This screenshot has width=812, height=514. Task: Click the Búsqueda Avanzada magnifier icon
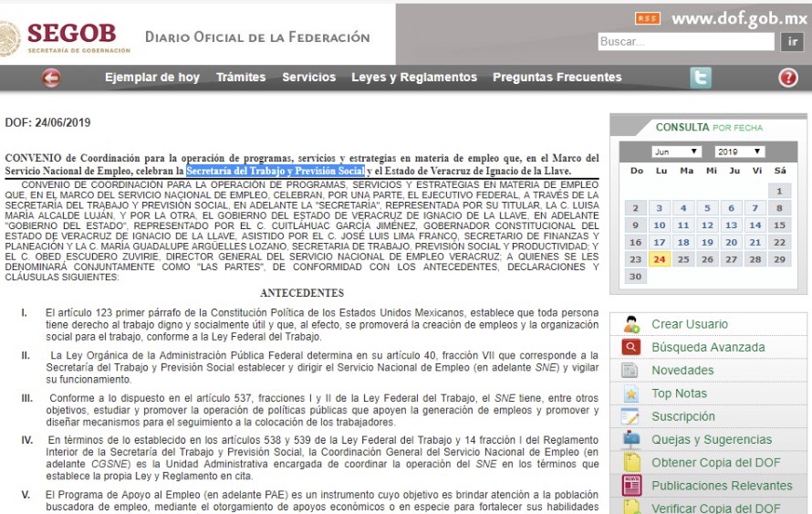(x=631, y=347)
